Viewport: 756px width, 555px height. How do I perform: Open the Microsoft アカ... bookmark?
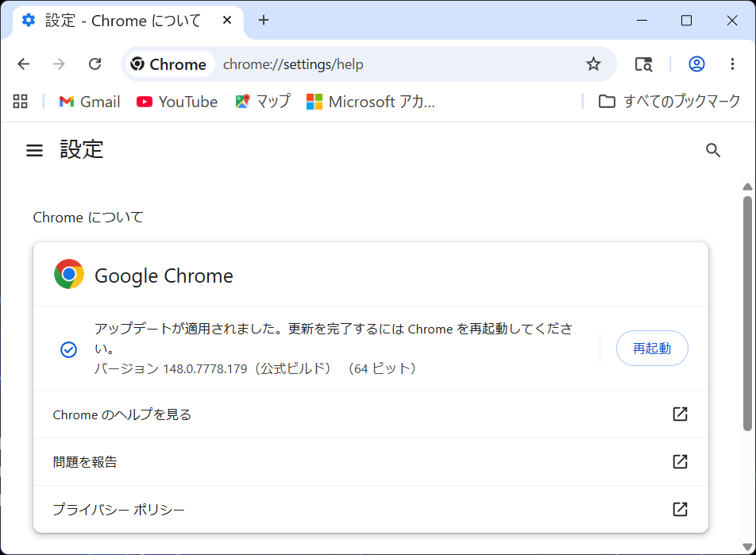(370, 102)
